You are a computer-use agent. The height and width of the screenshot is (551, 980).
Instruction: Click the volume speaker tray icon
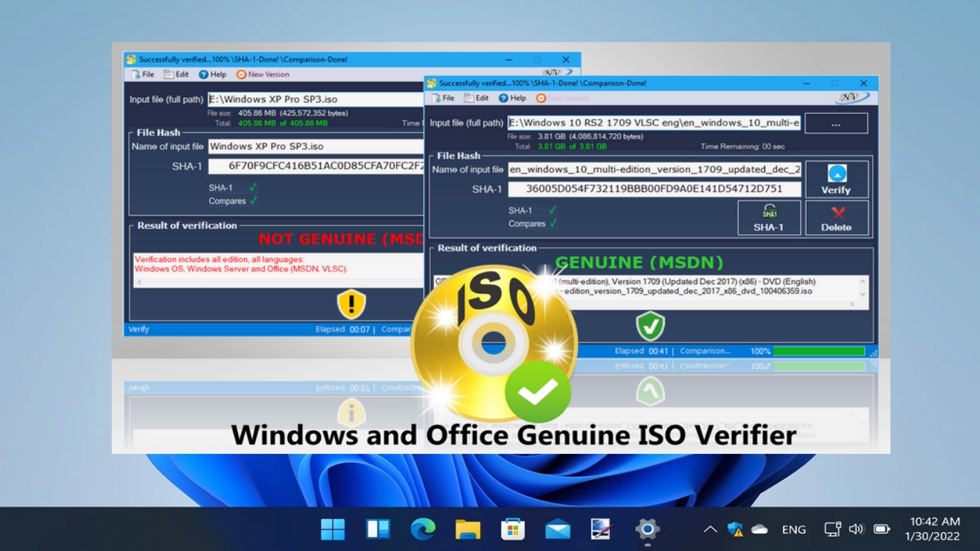point(856,529)
